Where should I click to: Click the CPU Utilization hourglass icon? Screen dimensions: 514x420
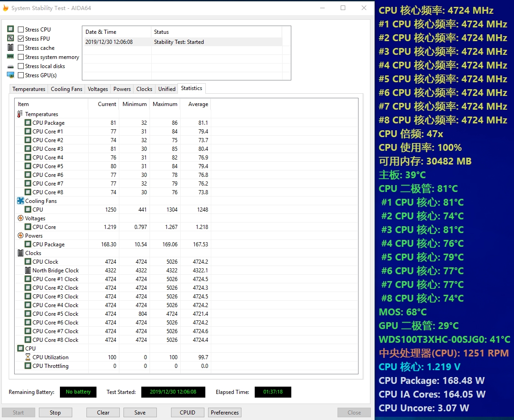point(28,357)
